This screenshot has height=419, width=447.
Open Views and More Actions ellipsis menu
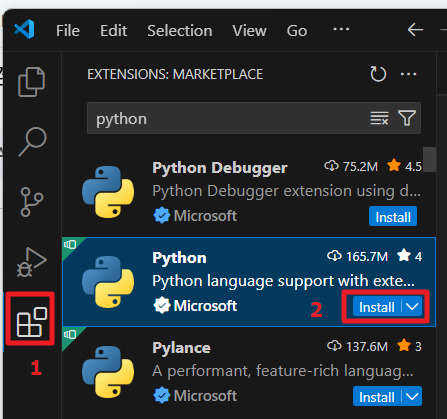click(408, 74)
